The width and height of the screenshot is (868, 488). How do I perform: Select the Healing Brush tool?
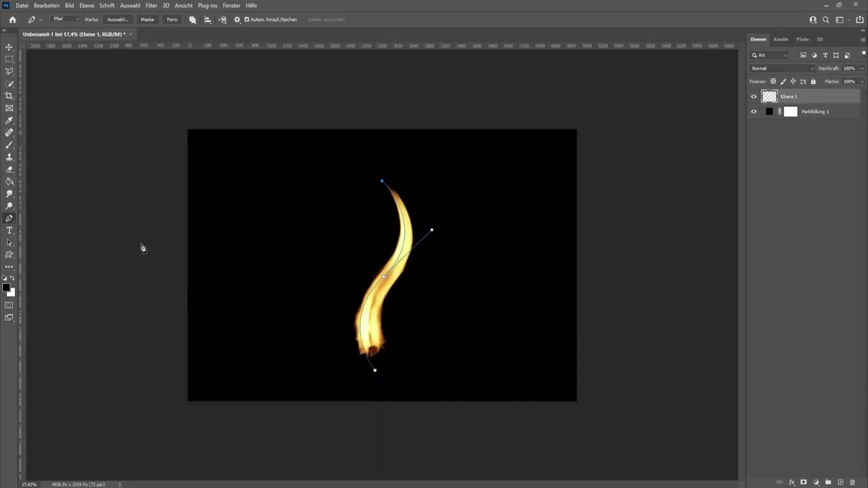click(x=9, y=132)
